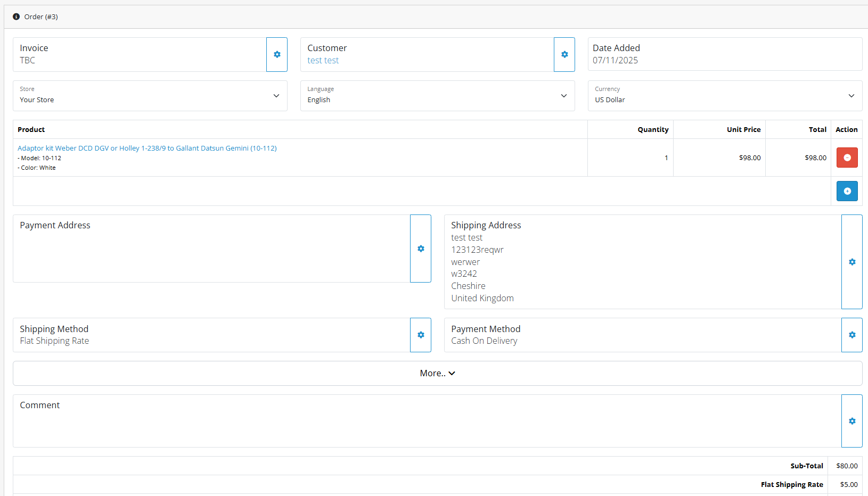
Task: Change Shipping Method via gear icon
Action: (421, 335)
